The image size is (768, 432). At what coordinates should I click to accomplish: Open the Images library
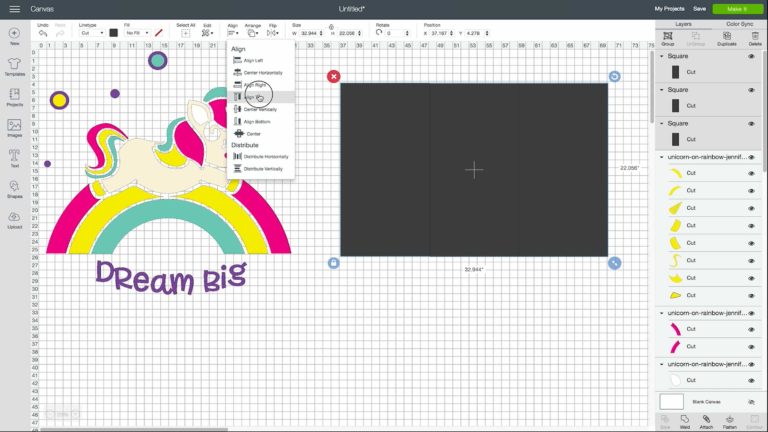point(14,128)
